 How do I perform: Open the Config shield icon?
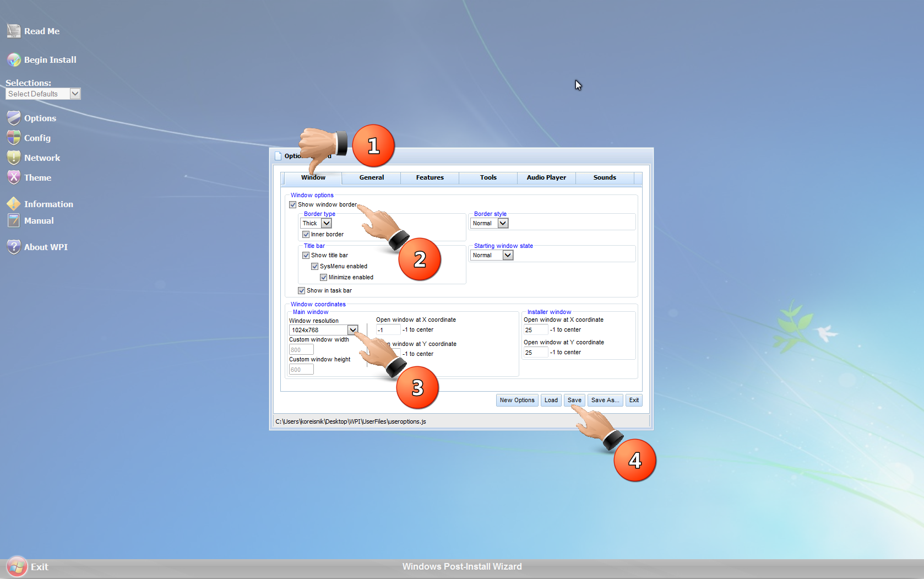point(14,138)
